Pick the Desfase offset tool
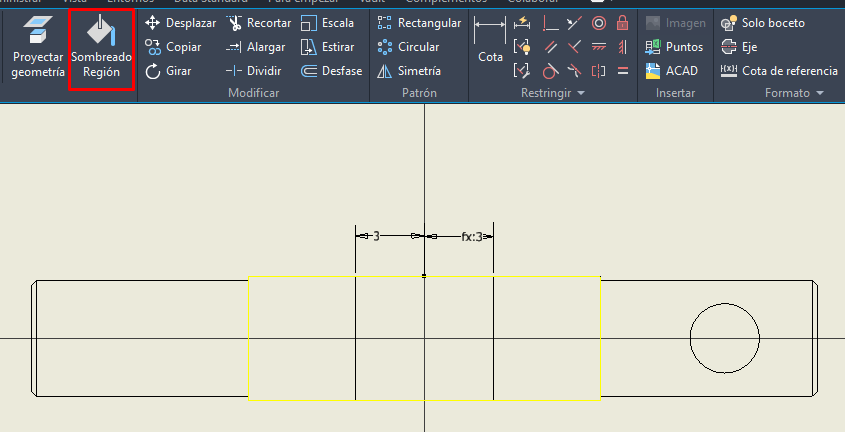The height and width of the screenshot is (432, 845). (x=331, y=71)
